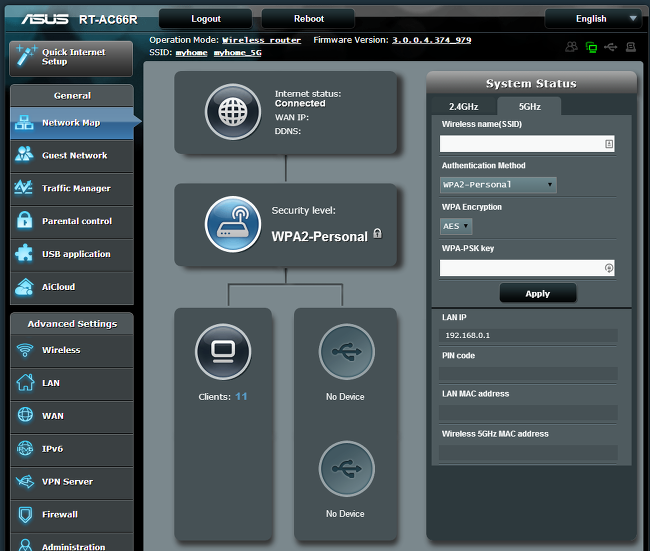Viewport: 650px width, 551px height.
Task: Click the icon inside SSID input field
Action: pyautogui.click(x=609, y=144)
